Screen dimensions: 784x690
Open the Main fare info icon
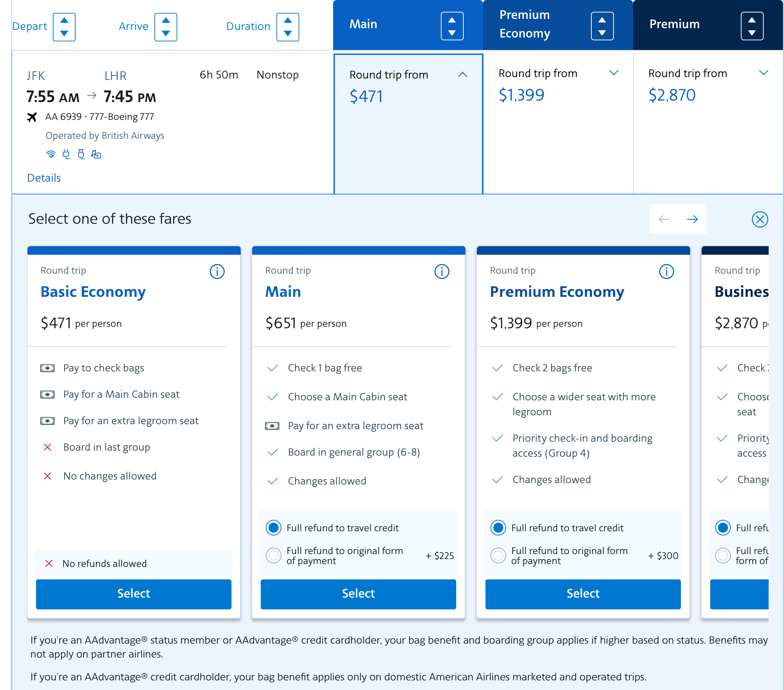[442, 272]
